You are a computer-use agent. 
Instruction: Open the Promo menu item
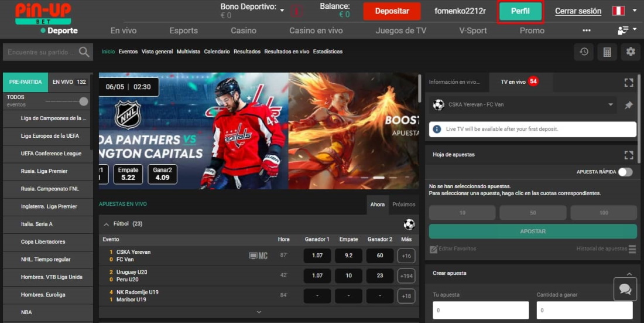(532, 30)
